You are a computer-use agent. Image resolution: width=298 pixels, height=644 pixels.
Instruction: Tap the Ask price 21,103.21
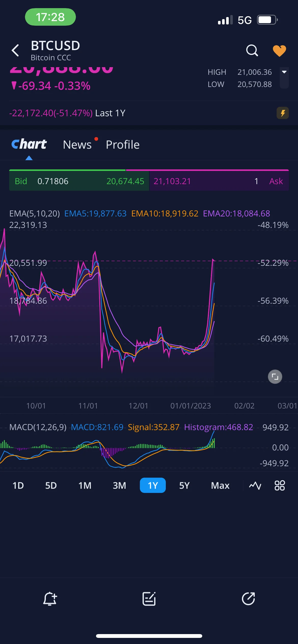172,181
